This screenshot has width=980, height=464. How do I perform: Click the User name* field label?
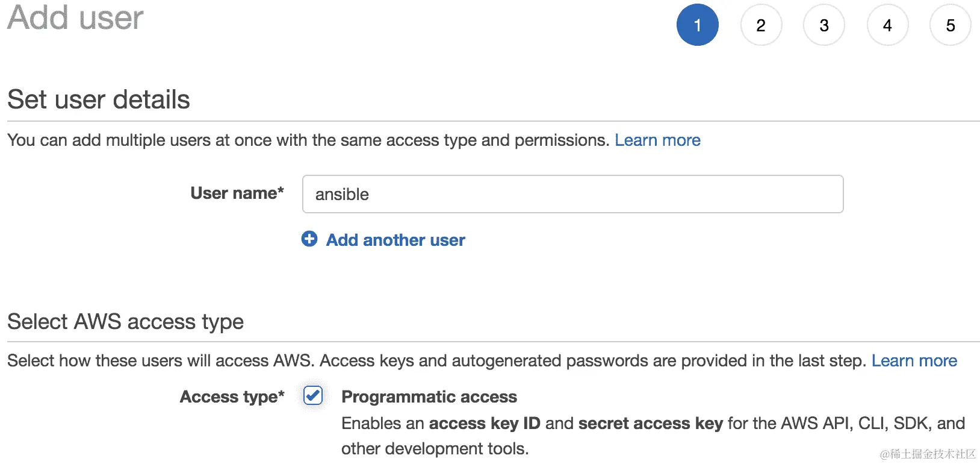click(237, 193)
